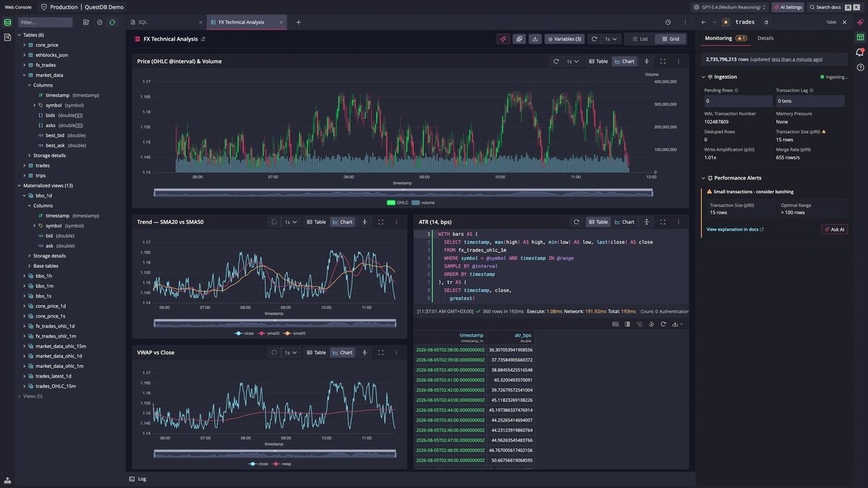The height and width of the screenshot is (488, 868).
Task: Open the help question mark icon
Action: tap(860, 67)
